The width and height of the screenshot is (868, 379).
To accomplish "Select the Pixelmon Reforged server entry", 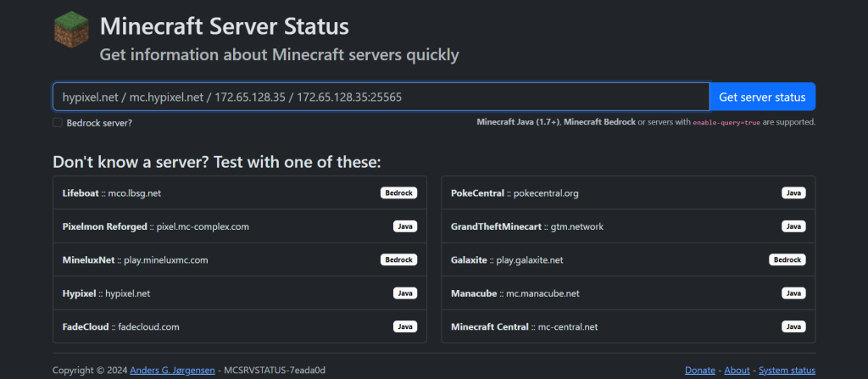I will [x=240, y=226].
